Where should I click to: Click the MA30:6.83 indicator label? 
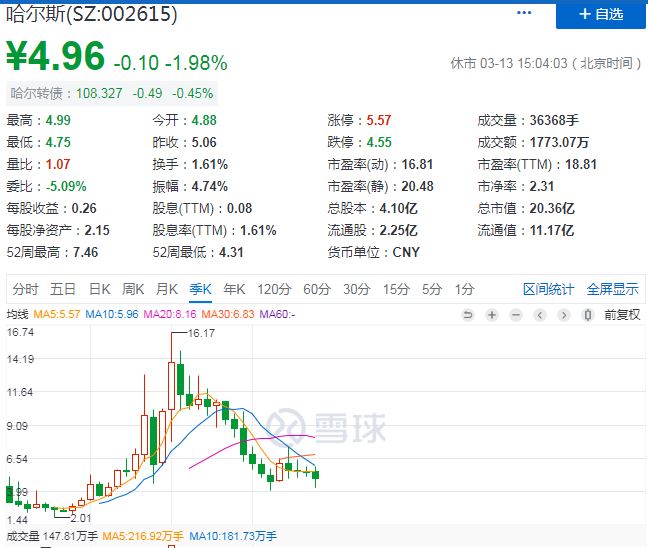point(228,314)
